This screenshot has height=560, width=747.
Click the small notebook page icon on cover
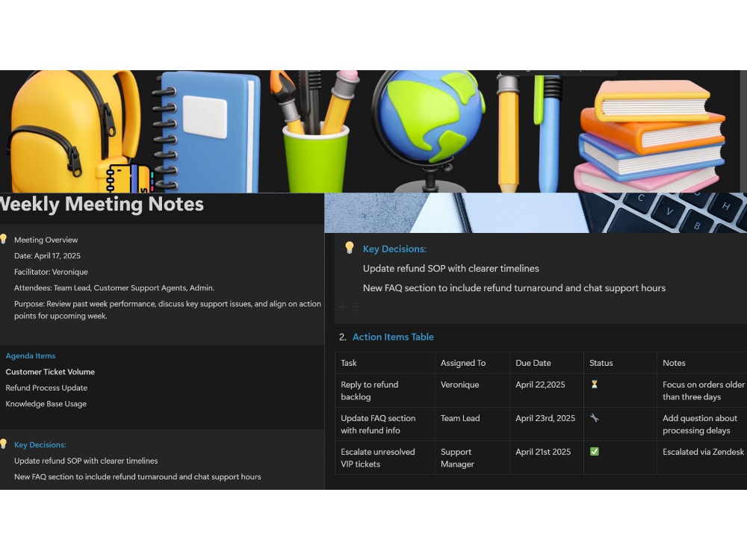tap(129, 178)
